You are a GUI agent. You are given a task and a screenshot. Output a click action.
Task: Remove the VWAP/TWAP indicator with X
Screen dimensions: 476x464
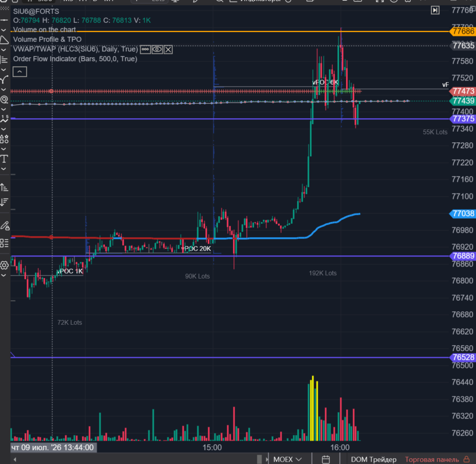[x=168, y=50]
